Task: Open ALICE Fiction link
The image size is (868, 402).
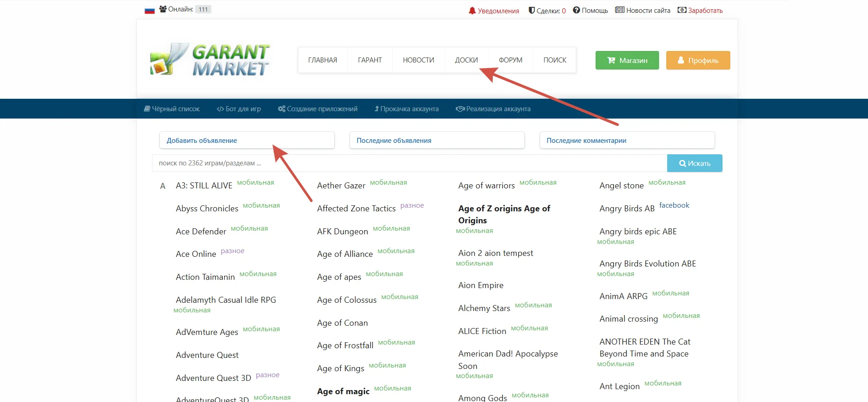Action: [x=482, y=331]
